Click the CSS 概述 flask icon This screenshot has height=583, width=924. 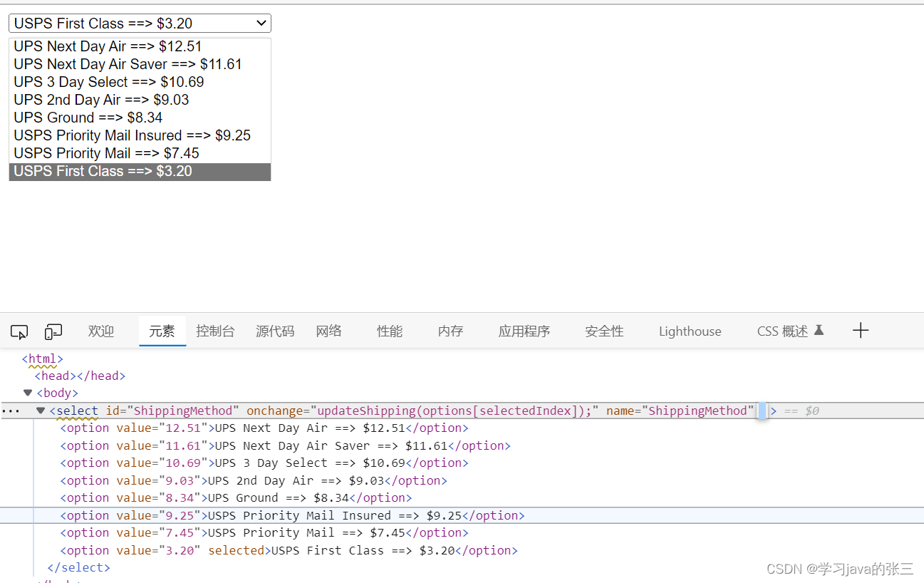pyautogui.click(x=819, y=330)
